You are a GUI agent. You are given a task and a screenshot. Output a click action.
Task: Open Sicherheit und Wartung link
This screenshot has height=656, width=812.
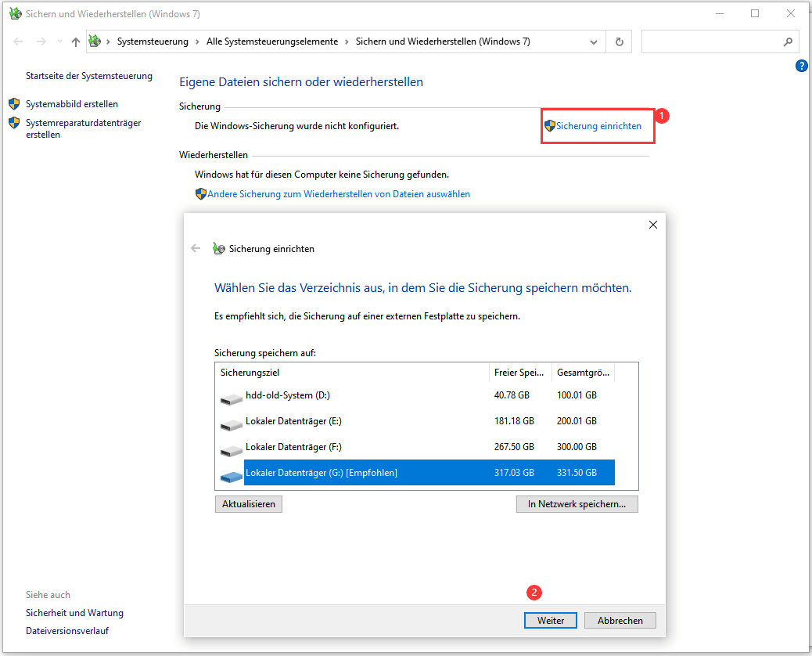(74, 613)
